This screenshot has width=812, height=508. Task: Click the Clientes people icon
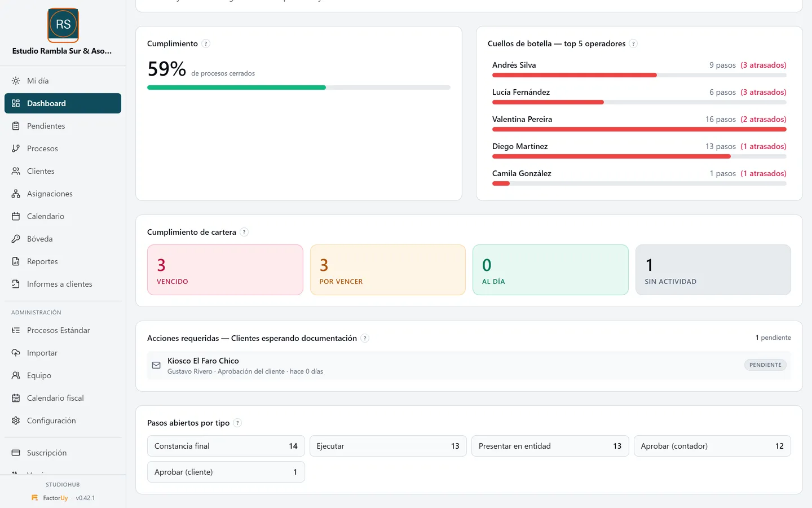pyautogui.click(x=16, y=171)
